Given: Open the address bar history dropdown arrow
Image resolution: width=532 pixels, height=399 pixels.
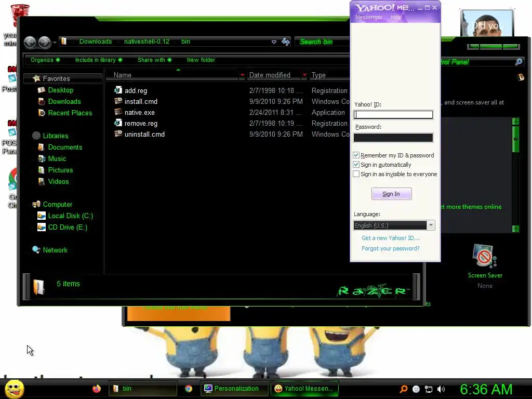Looking at the screenshot, I should click(274, 42).
